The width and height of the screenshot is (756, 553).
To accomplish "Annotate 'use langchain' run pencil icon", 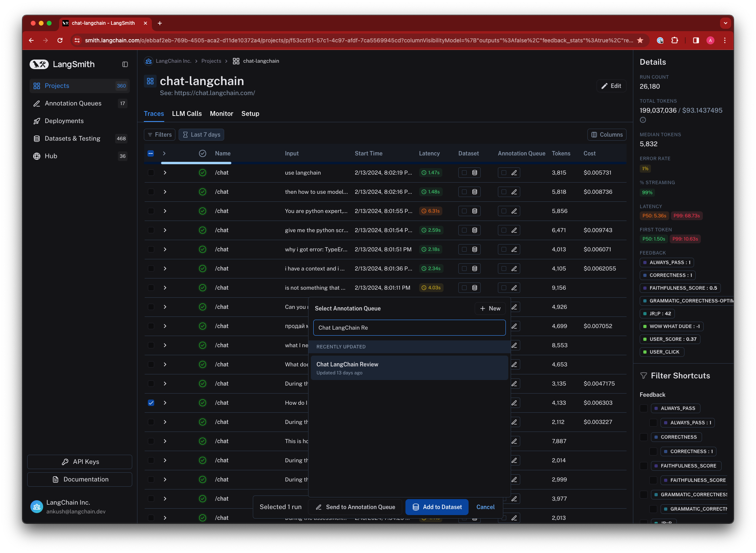I will tap(514, 173).
